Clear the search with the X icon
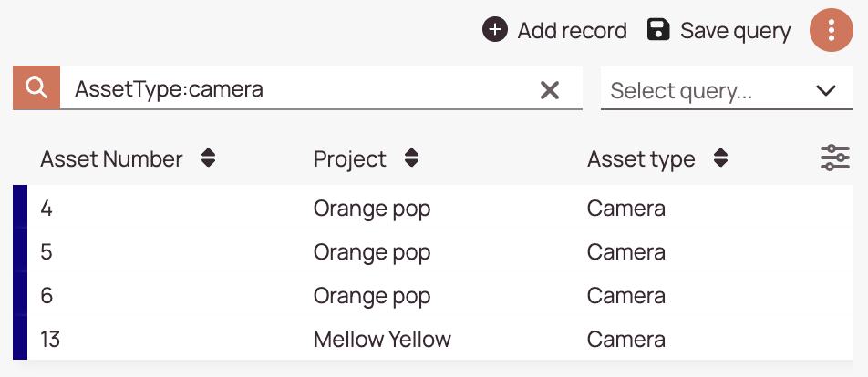This screenshot has width=868, height=377. 550,89
